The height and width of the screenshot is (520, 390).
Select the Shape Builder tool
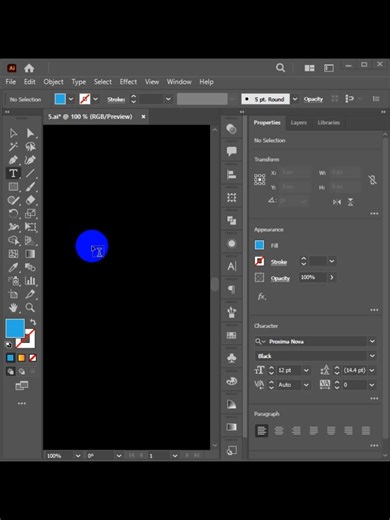[x=13, y=240]
